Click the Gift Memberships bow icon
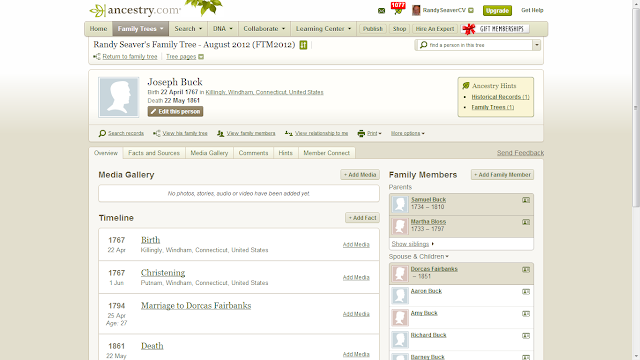The width and height of the screenshot is (640, 360). (x=469, y=29)
